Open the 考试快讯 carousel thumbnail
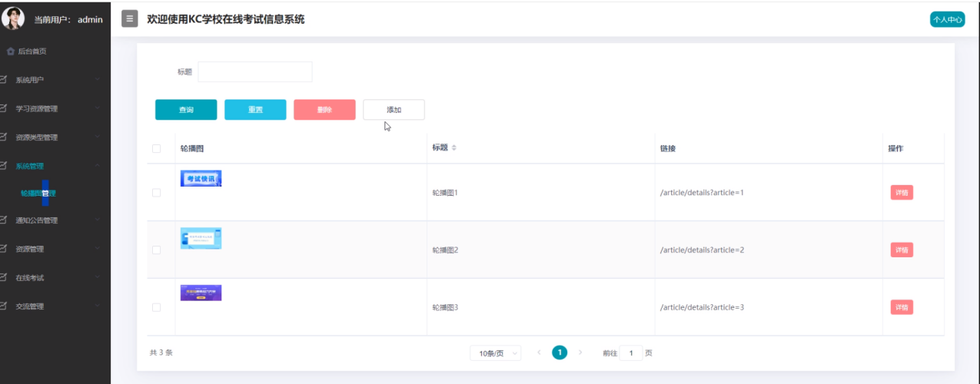The image size is (980, 384). click(x=201, y=178)
